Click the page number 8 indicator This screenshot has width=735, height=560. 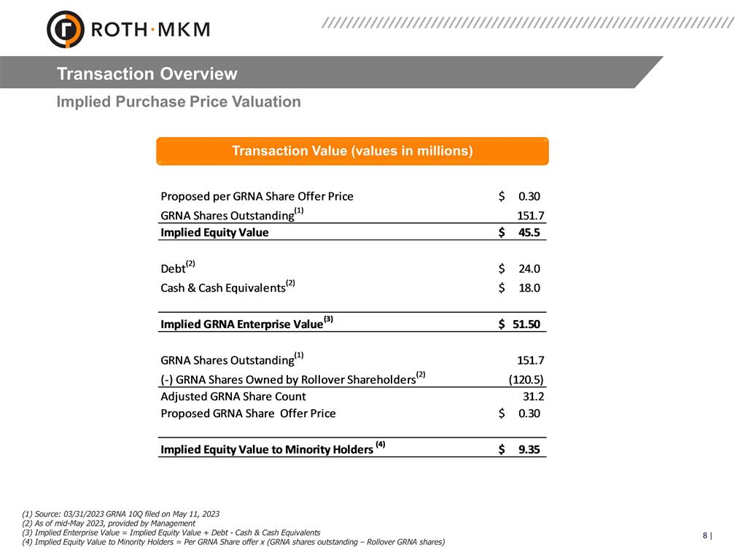pos(706,536)
